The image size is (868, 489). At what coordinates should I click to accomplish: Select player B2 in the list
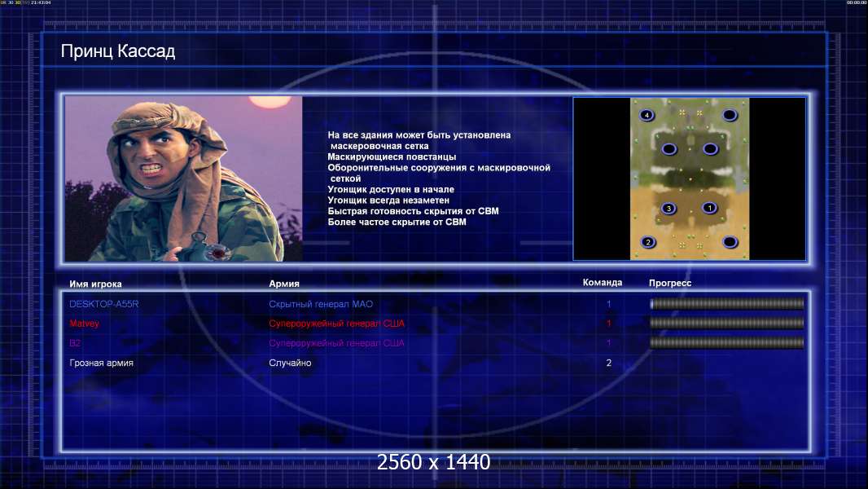75,343
